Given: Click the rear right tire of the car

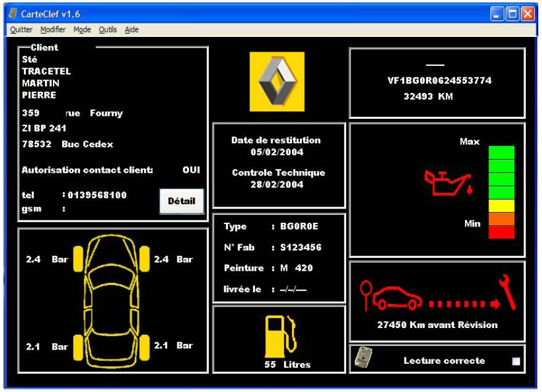Looking at the screenshot, I should [x=145, y=348].
